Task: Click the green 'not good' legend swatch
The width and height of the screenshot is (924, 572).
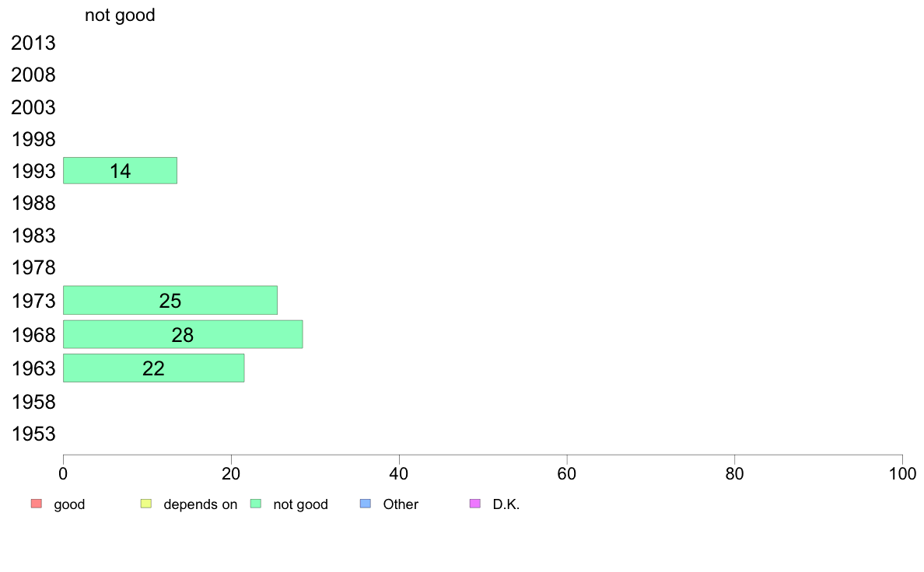Action: click(256, 504)
